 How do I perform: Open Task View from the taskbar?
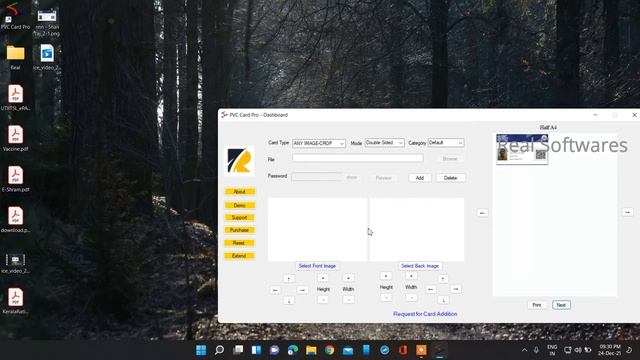point(238,350)
